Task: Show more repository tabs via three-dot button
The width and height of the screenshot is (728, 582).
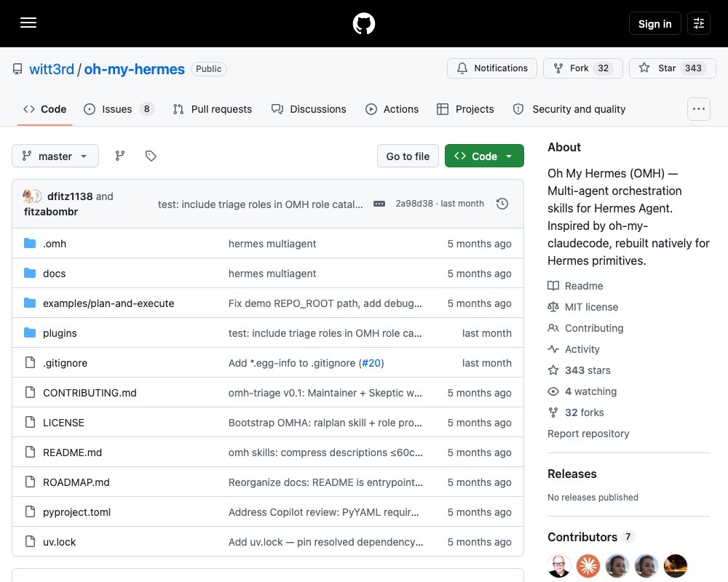Action: 699,109
